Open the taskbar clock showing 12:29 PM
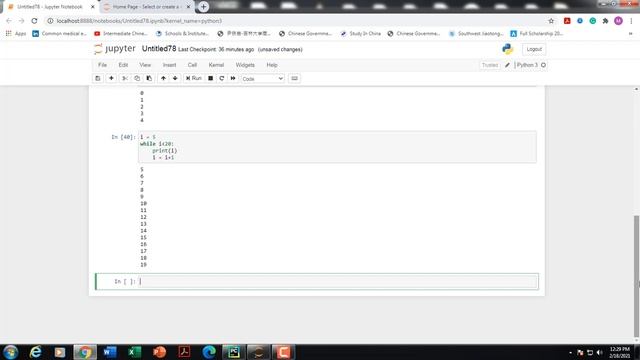This screenshot has height=360, width=640. tap(620, 352)
